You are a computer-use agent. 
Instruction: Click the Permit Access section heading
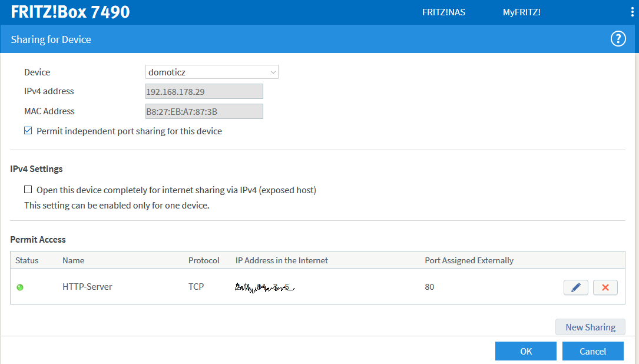(38, 239)
